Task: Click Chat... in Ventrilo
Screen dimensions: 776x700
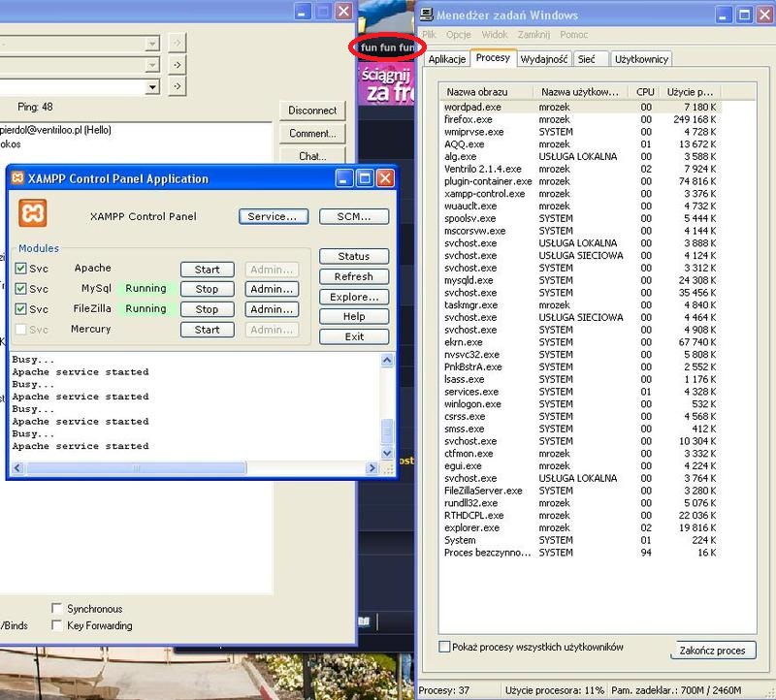Action: (312, 155)
